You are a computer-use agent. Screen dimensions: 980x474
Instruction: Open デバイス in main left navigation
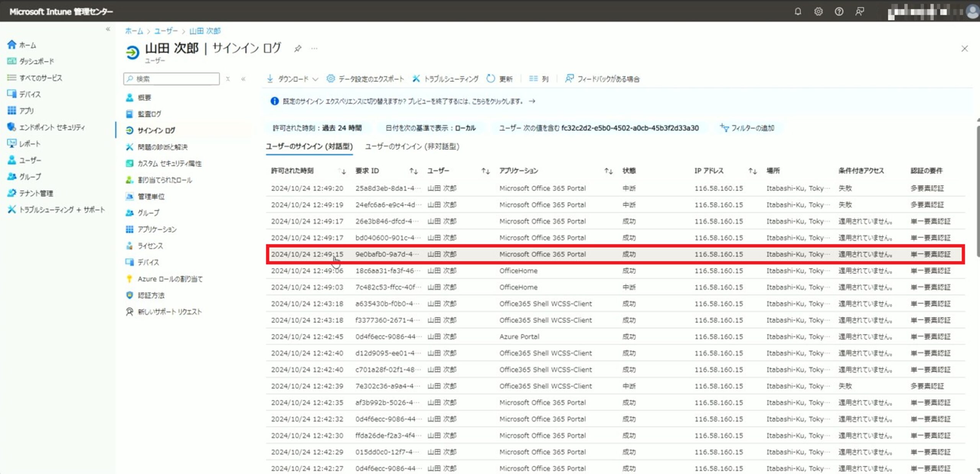click(x=24, y=94)
